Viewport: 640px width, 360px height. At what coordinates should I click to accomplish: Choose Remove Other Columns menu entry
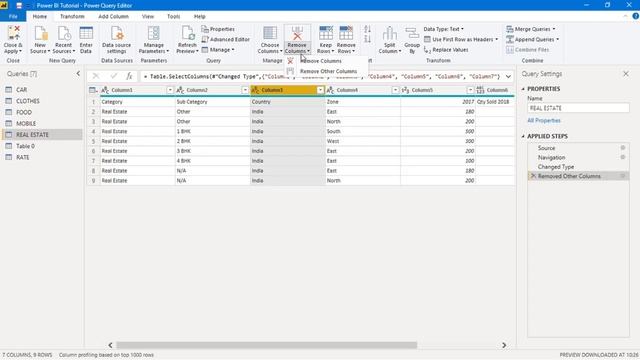(x=326, y=71)
